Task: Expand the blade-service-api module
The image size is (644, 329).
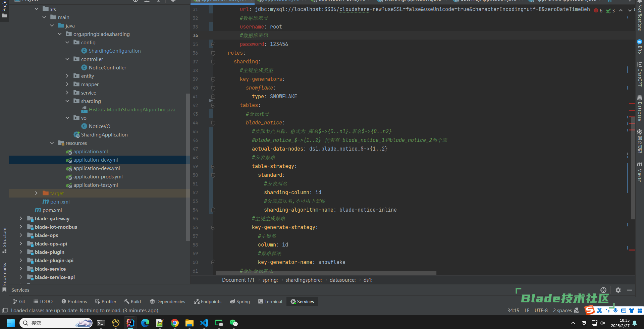Action: point(21,277)
